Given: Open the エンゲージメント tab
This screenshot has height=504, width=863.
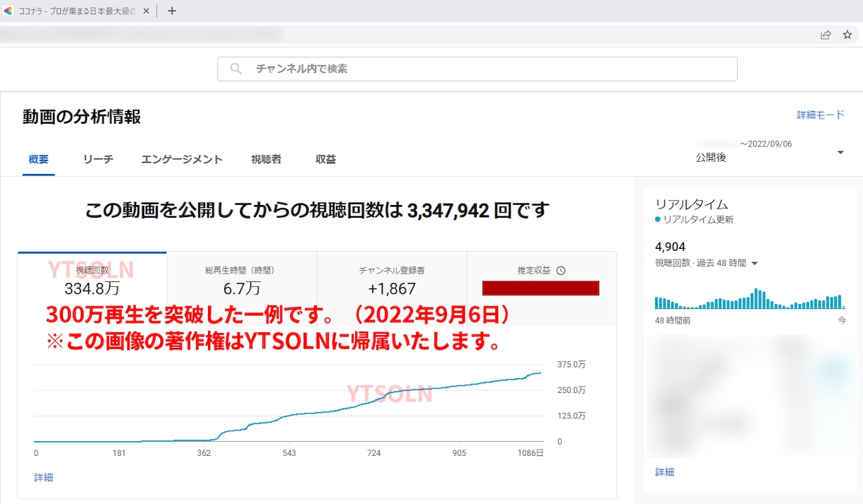Looking at the screenshot, I should click(182, 159).
